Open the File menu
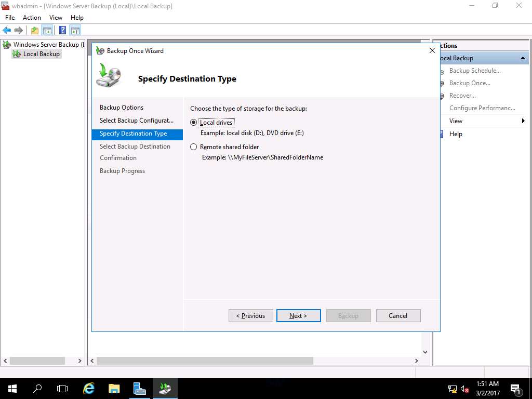532x399 pixels. click(10, 18)
